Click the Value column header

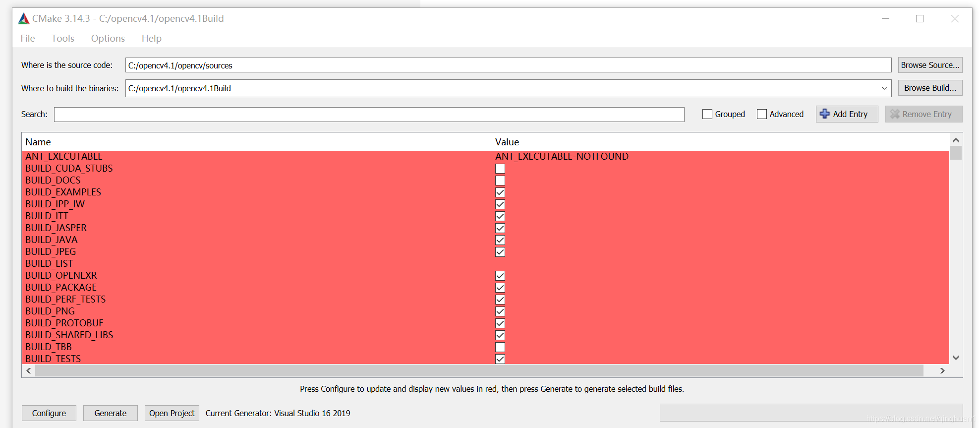tap(720, 142)
